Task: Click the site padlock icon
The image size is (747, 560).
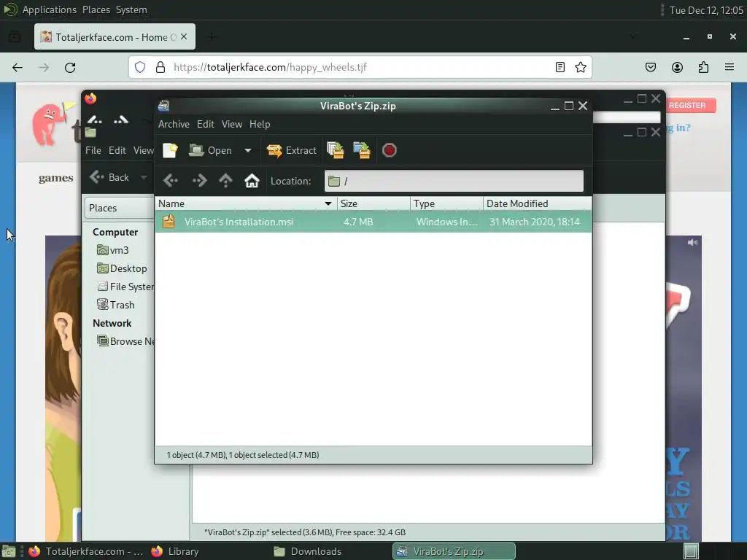Action: pyautogui.click(x=160, y=67)
